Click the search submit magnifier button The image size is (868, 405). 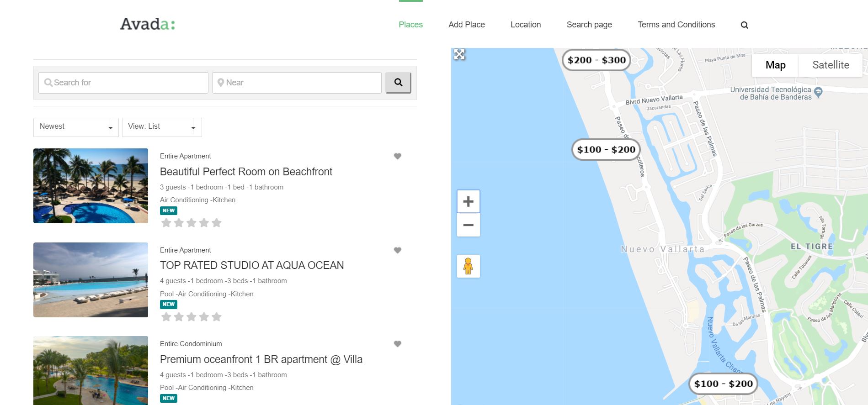(x=398, y=82)
